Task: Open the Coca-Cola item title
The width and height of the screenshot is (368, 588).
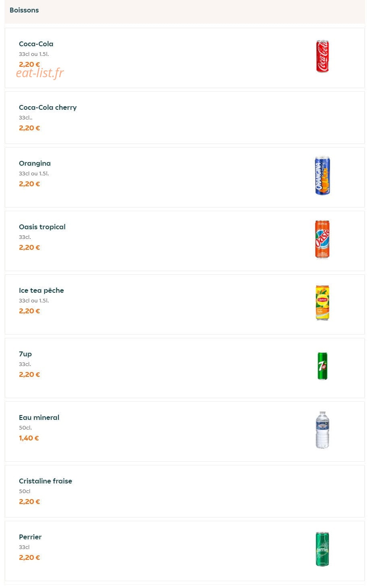Action: 36,44
